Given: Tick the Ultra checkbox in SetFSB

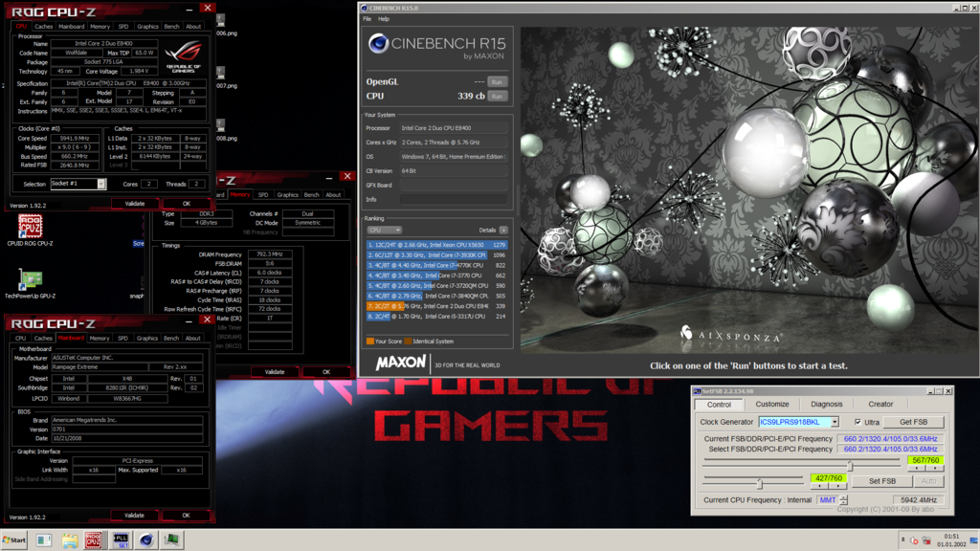Looking at the screenshot, I should click(x=857, y=422).
